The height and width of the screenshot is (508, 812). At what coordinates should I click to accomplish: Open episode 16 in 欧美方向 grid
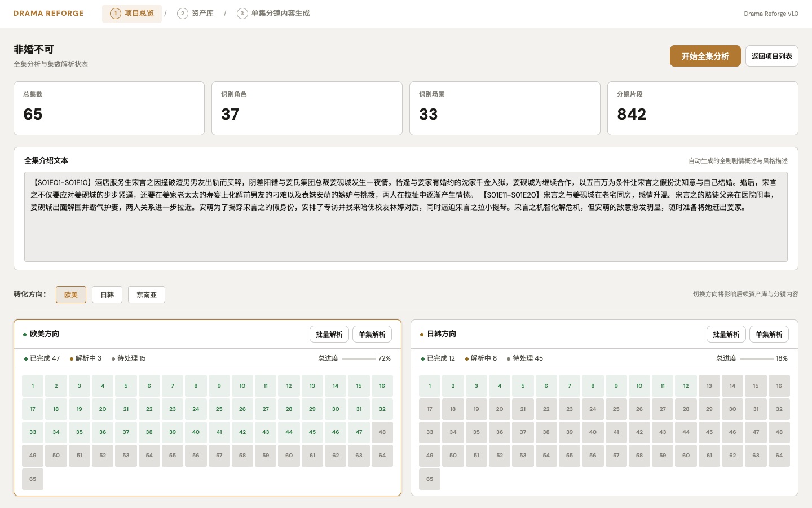pos(382,386)
